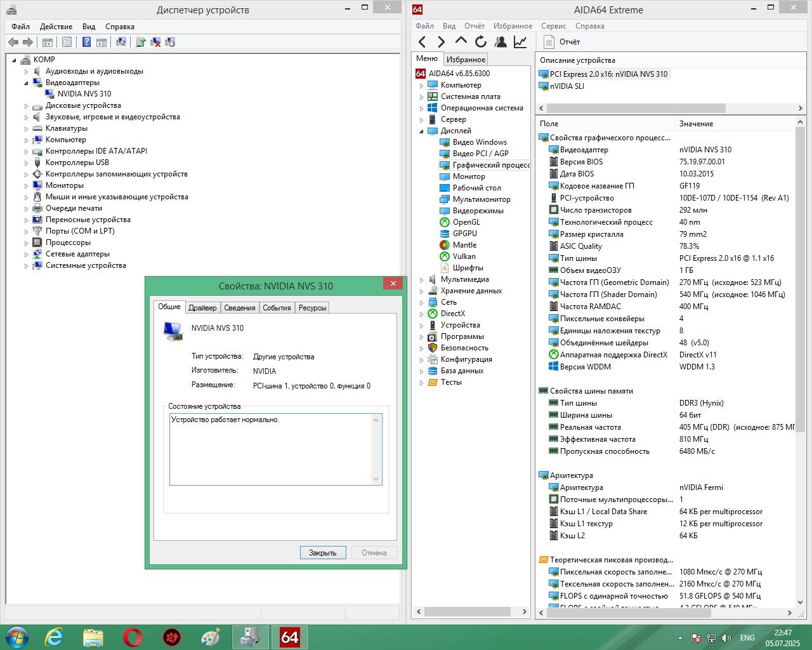
Task: Expand the Дисковые устройства node
Action: (x=27, y=105)
